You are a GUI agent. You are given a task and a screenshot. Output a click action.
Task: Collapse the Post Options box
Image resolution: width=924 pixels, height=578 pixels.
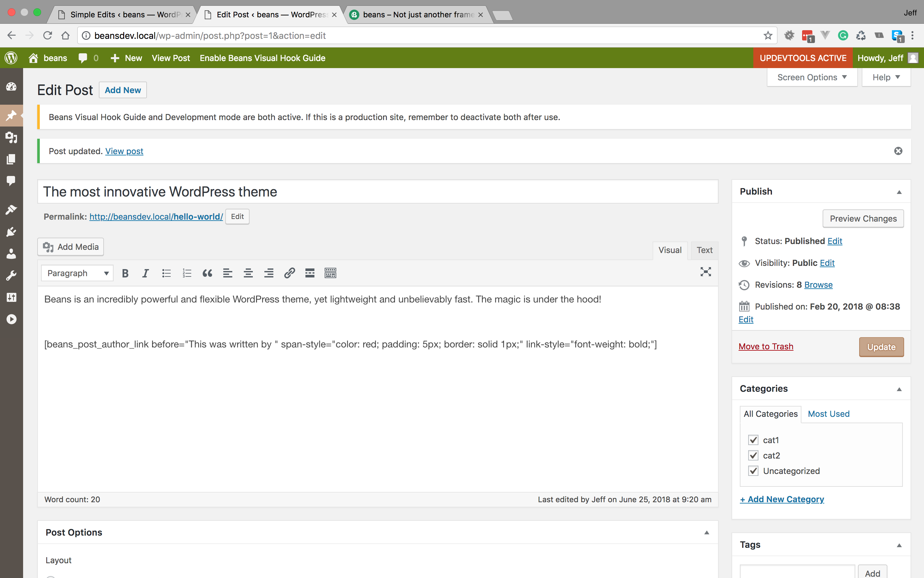706,532
